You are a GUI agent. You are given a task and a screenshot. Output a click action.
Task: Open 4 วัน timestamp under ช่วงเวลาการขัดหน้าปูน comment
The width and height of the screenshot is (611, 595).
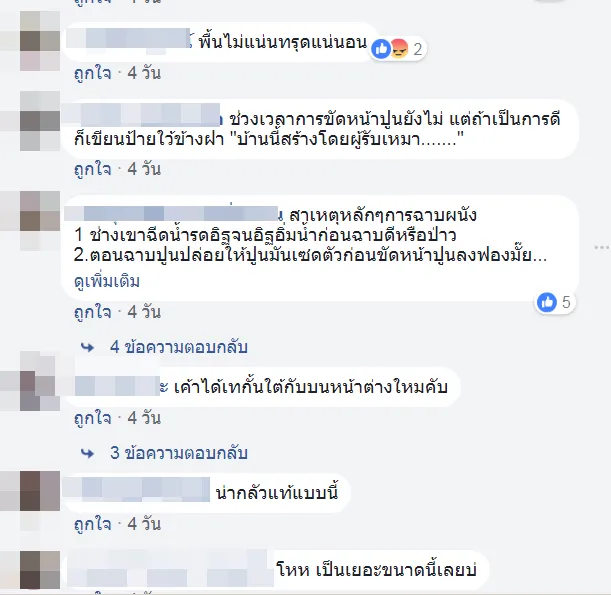pyautogui.click(x=144, y=169)
